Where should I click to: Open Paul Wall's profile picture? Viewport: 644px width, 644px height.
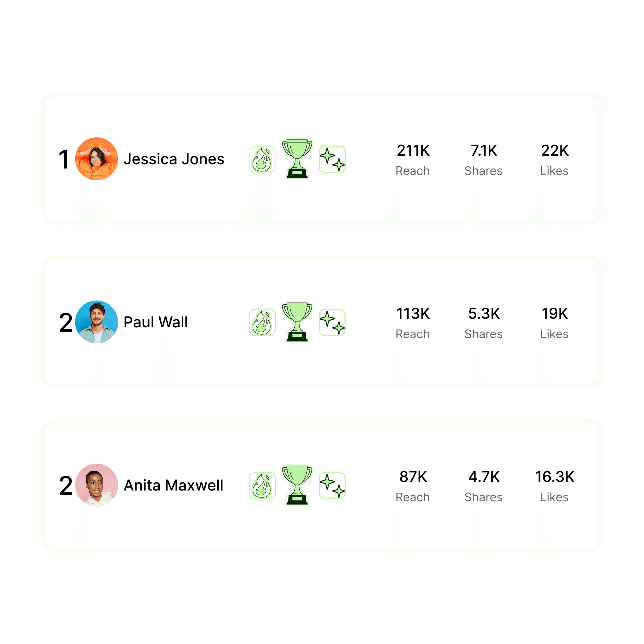(x=96, y=322)
